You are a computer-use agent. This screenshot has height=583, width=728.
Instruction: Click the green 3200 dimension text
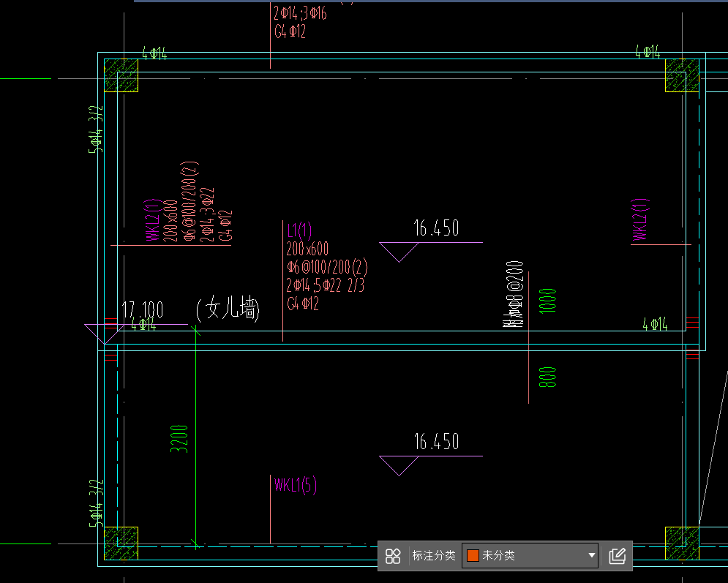click(x=179, y=439)
